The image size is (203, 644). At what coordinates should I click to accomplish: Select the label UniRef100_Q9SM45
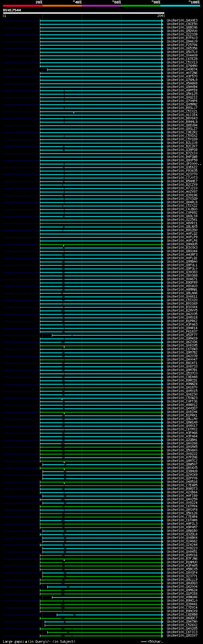click(x=182, y=447)
